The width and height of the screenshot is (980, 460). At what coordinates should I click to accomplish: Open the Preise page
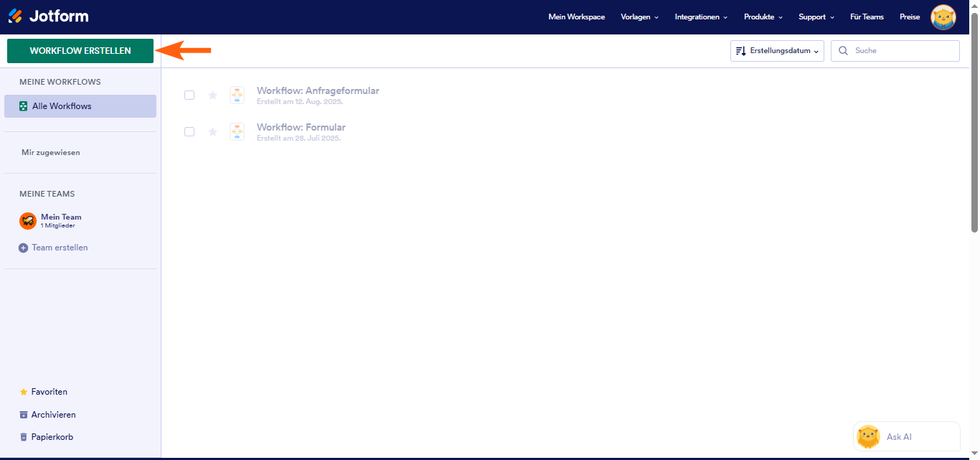pos(909,17)
